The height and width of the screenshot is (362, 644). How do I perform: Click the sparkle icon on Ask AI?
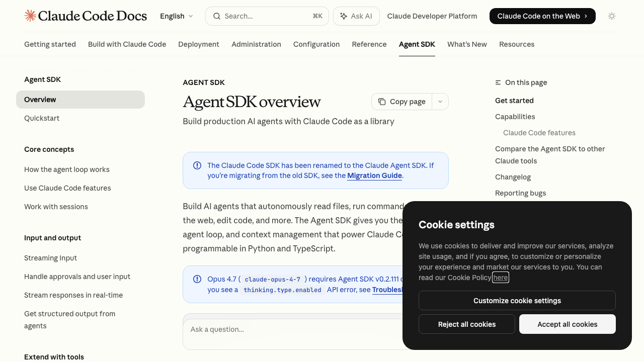[344, 16]
